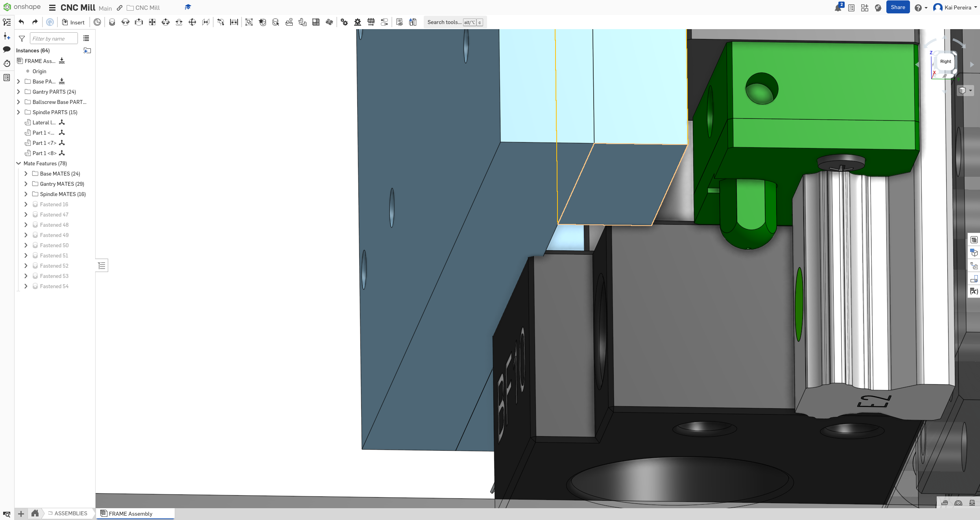Open the version history panel
Image resolution: width=980 pixels, height=520 pixels.
click(x=7, y=63)
